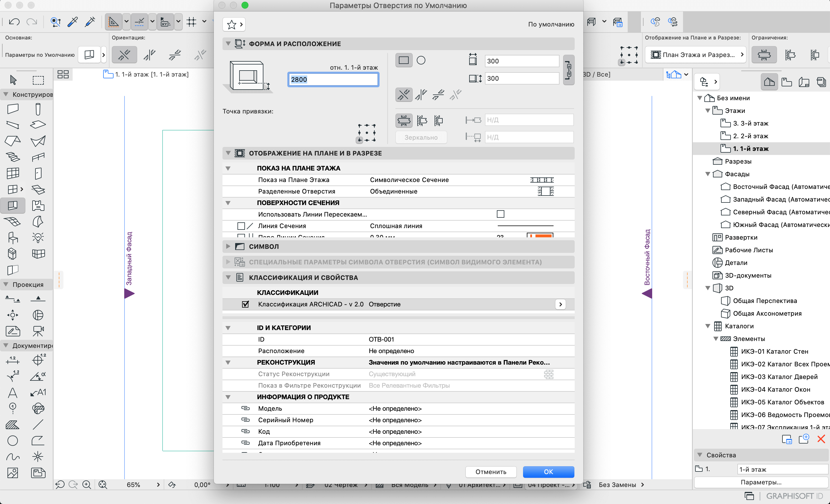The height and width of the screenshot is (504, 830).
Task: Select the Fill hatch tool
Action: 13,425
